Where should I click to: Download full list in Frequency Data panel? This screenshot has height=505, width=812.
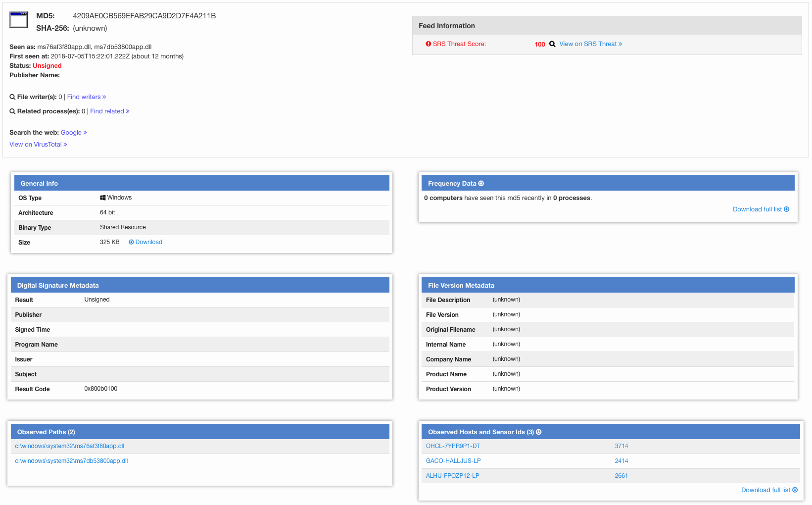point(761,209)
